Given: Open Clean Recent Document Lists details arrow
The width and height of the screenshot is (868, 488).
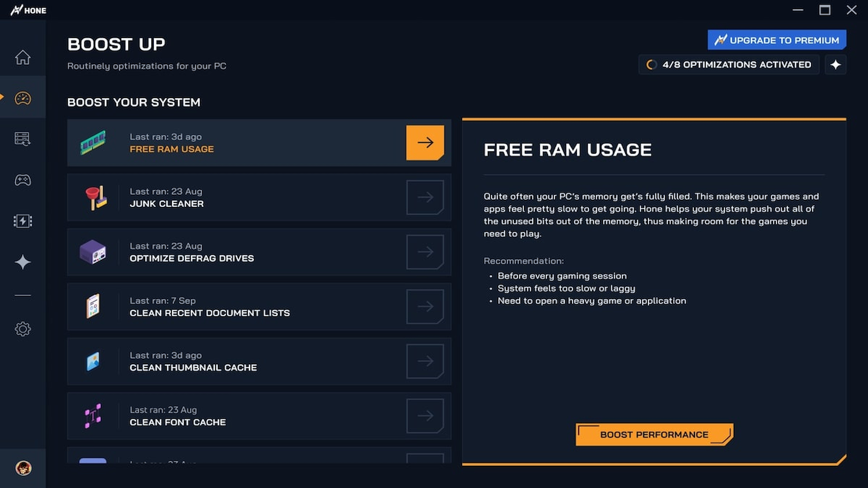Looking at the screenshot, I should point(425,306).
